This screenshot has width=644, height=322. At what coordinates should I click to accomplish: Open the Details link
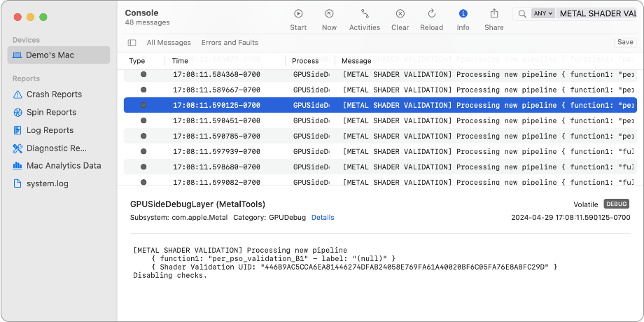323,218
